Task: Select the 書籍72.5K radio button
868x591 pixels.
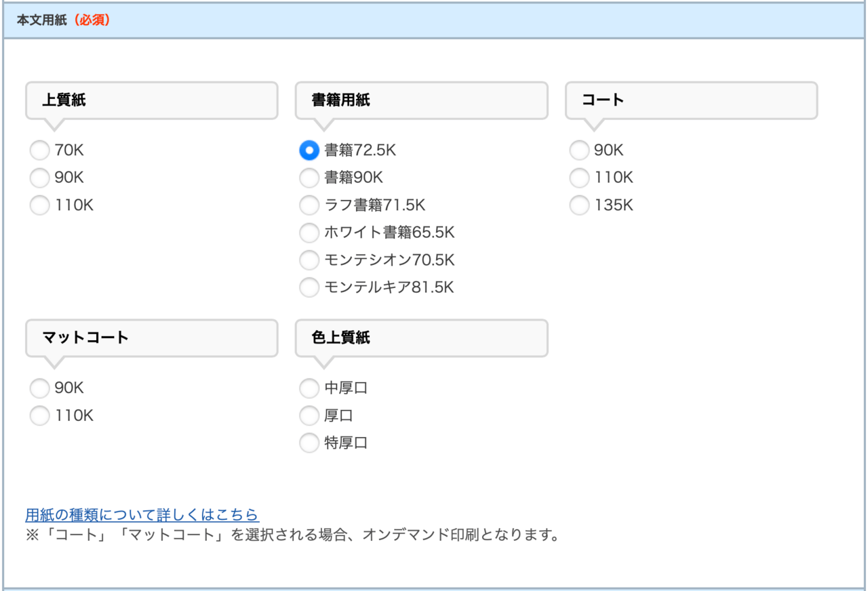Action: 309,150
